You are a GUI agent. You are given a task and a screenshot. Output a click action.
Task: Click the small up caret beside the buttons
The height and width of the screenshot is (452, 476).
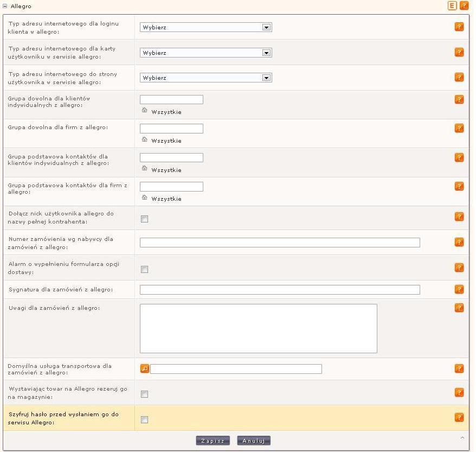[462, 438]
